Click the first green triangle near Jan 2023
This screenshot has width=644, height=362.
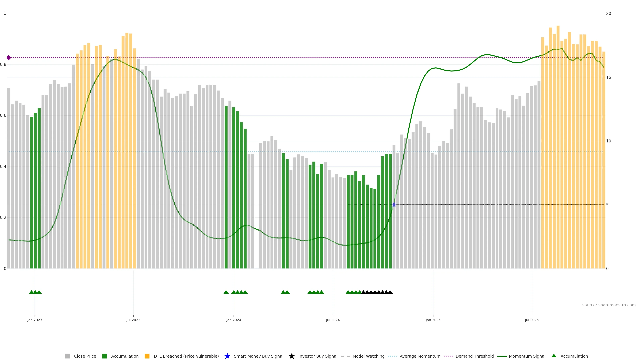click(31, 292)
